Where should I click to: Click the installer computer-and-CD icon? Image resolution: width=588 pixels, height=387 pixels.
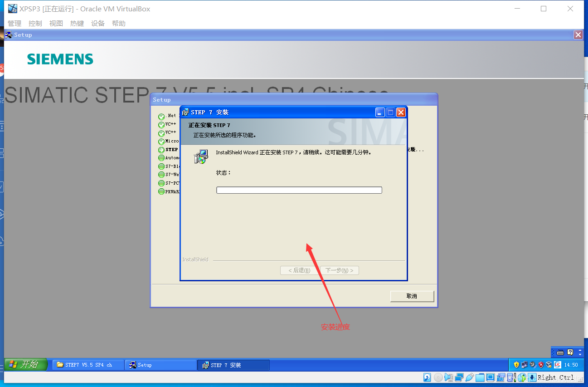pyautogui.click(x=201, y=157)
